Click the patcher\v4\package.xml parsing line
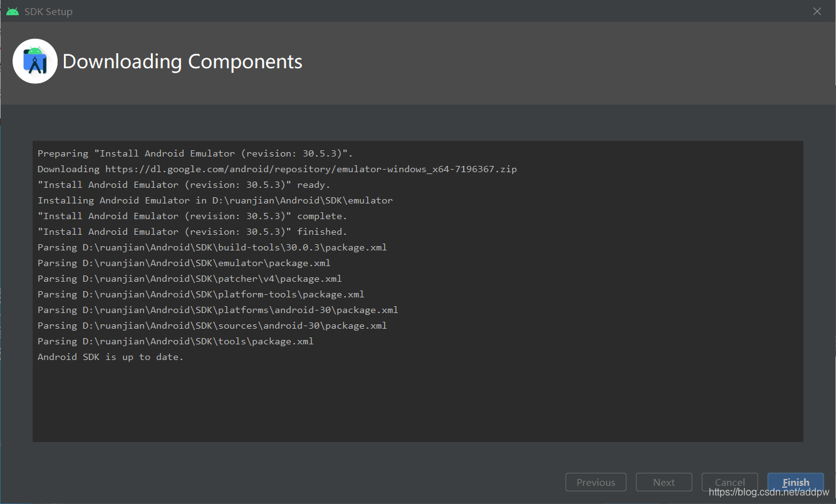Viewport: 836px width, 504px height. 189,279
